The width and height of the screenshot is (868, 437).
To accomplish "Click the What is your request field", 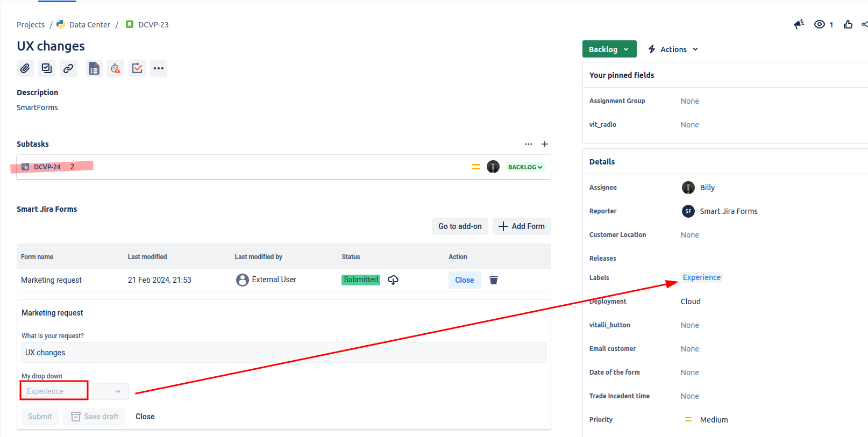I will 283,353.
